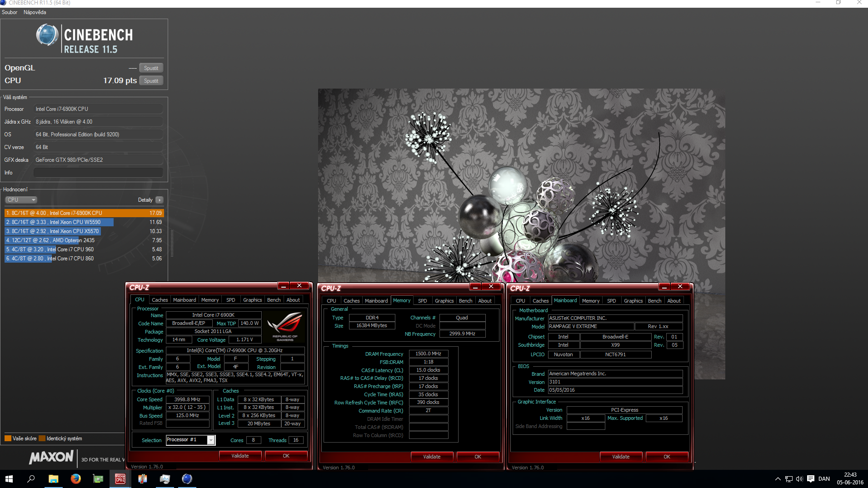
Task: Click DAN input language indicator
Action: 824,479
